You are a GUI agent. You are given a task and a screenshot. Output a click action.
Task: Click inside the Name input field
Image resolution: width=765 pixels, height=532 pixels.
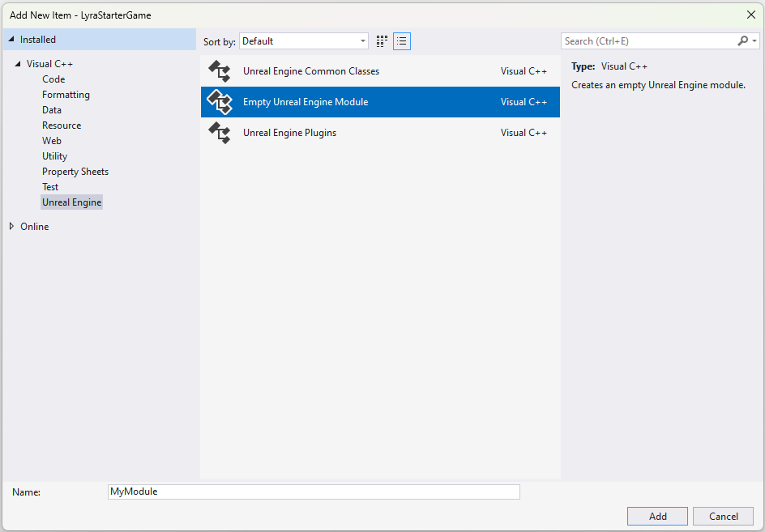314,492
